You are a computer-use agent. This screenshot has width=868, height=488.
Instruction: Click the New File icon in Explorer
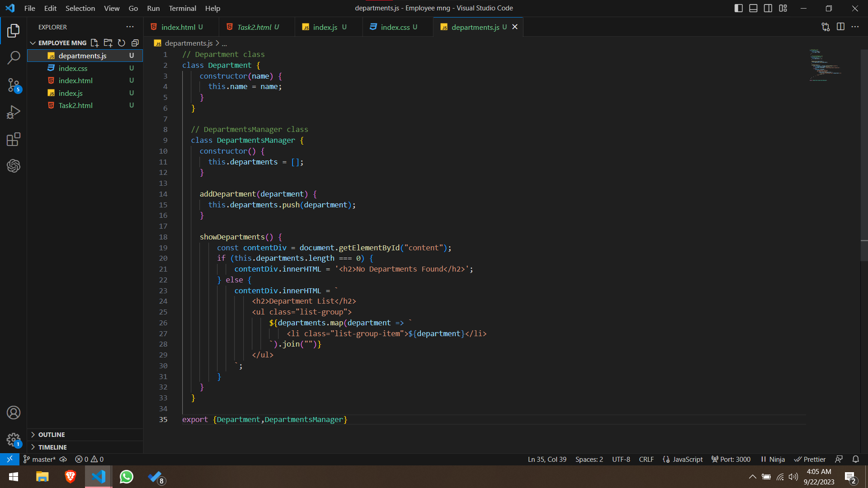pyautogui.click(x=94, y=43)
